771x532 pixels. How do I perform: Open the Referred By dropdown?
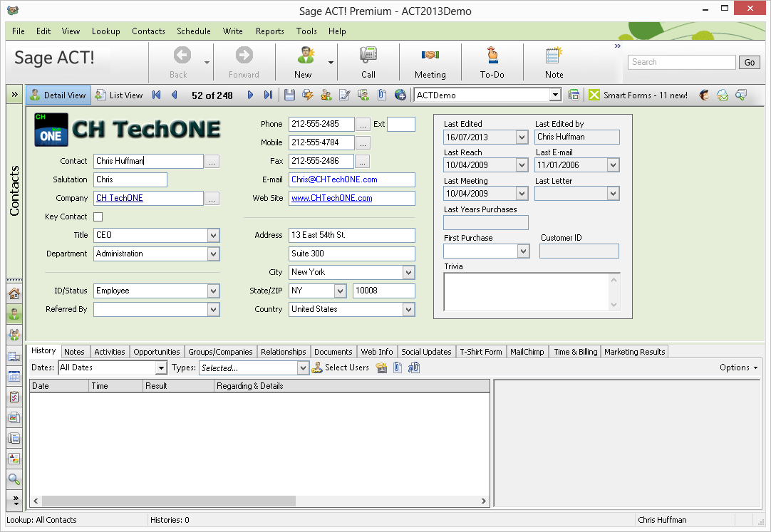[213, 310]
